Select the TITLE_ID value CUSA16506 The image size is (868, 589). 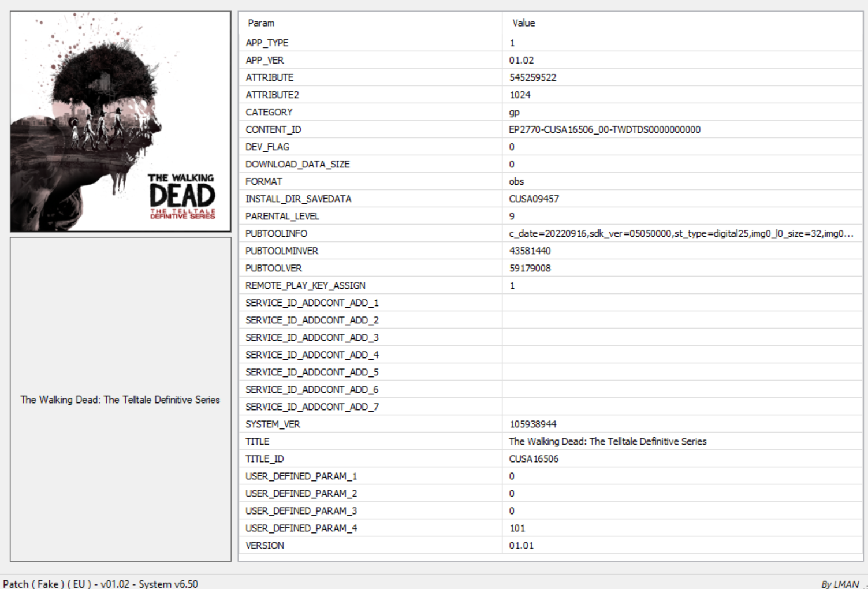[x=534, y=458]
